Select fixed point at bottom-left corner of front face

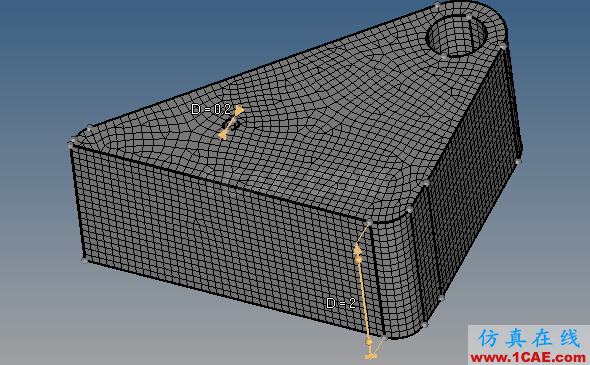point(85,260)
